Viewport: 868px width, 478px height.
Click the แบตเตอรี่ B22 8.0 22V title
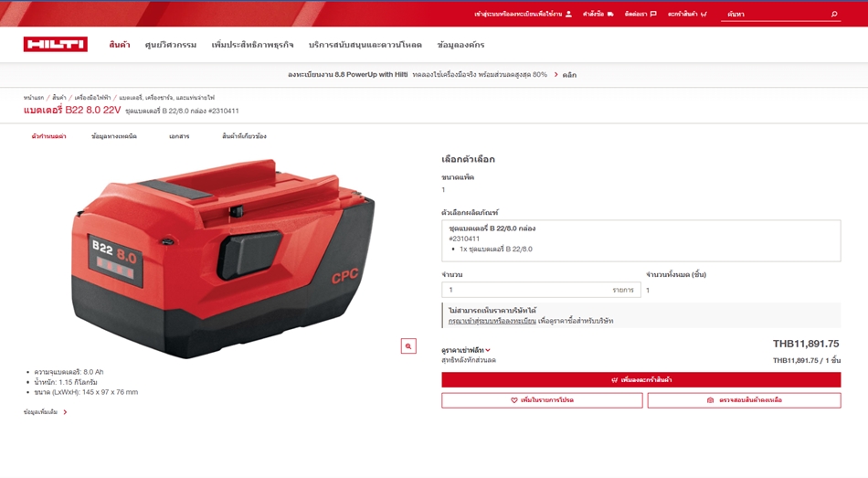[x=72, y=111]
